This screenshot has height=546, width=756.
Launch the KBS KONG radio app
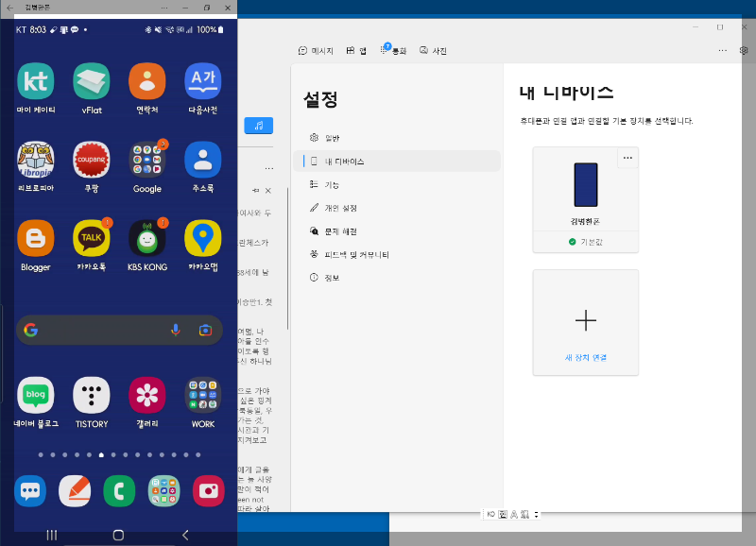coord(147,238)
